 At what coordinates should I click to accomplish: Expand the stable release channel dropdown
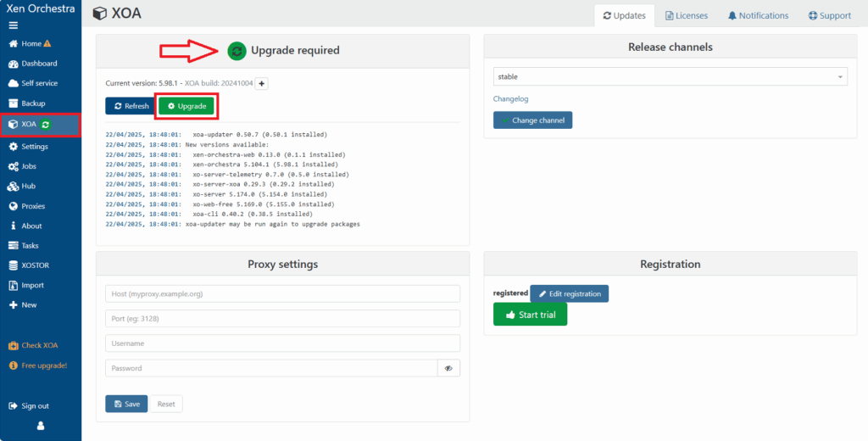[670, 77]
